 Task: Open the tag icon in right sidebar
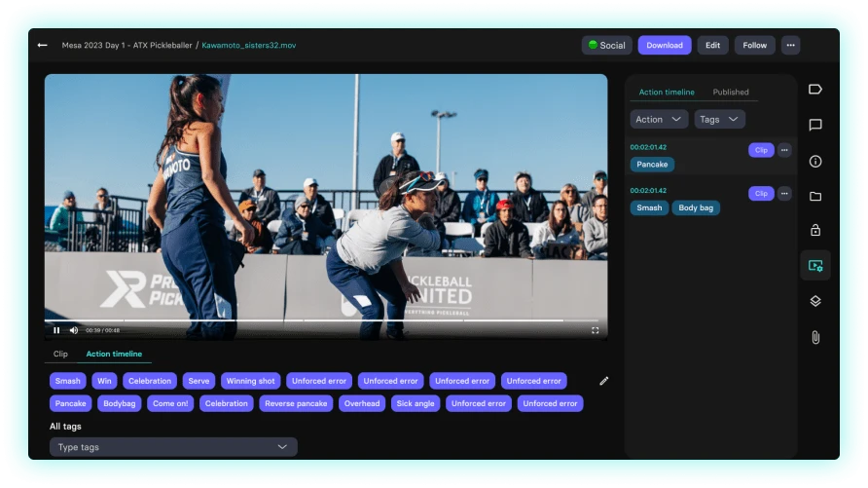[815, 90]
